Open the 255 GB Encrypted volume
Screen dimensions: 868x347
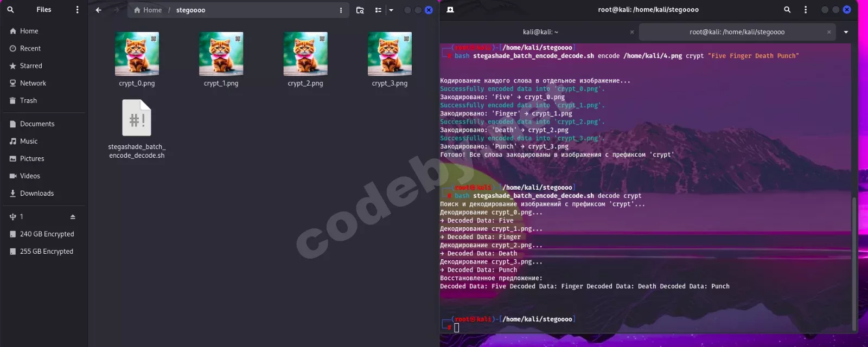pos(43,251)
